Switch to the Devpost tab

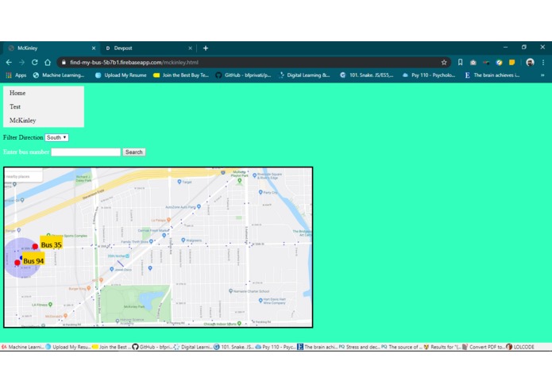(x=148, y=48)
